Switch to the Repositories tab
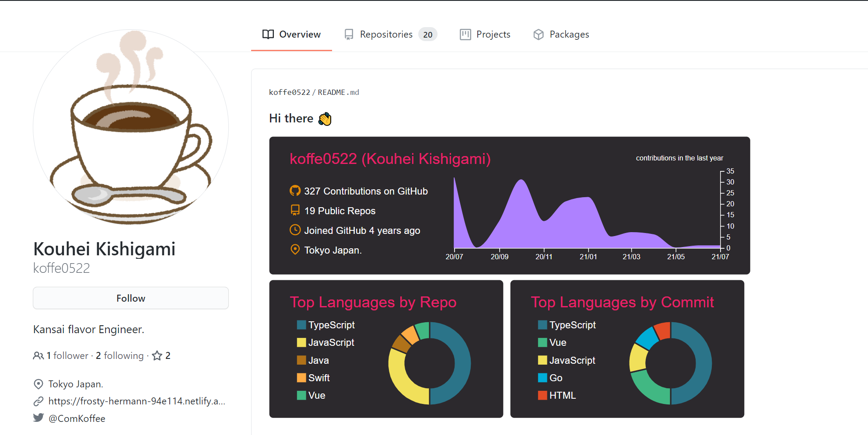 pyautogui.click(x=391, y=35)
